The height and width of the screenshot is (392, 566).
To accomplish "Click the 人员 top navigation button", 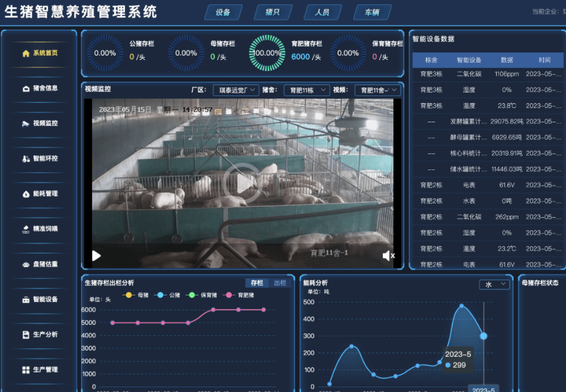I will [322, 13].
